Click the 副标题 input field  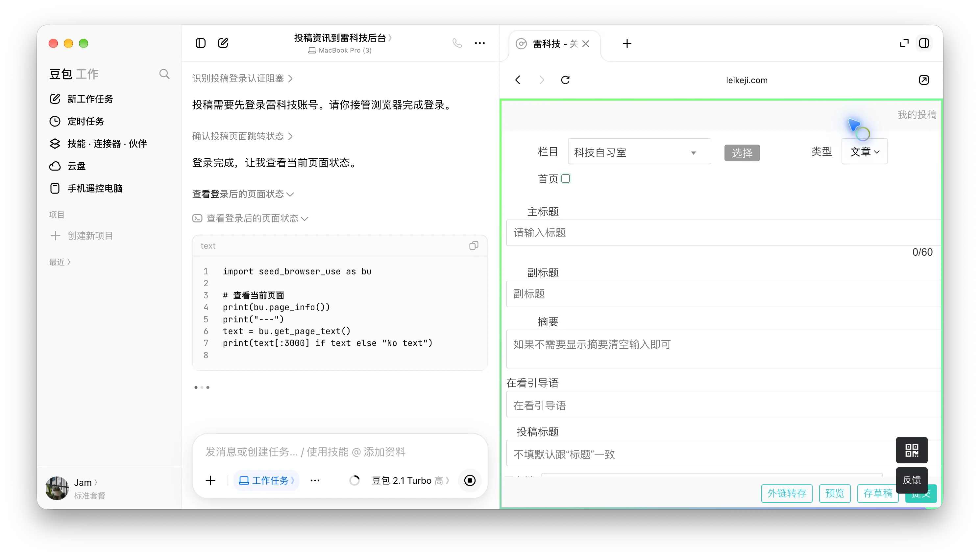pos(723,294)
